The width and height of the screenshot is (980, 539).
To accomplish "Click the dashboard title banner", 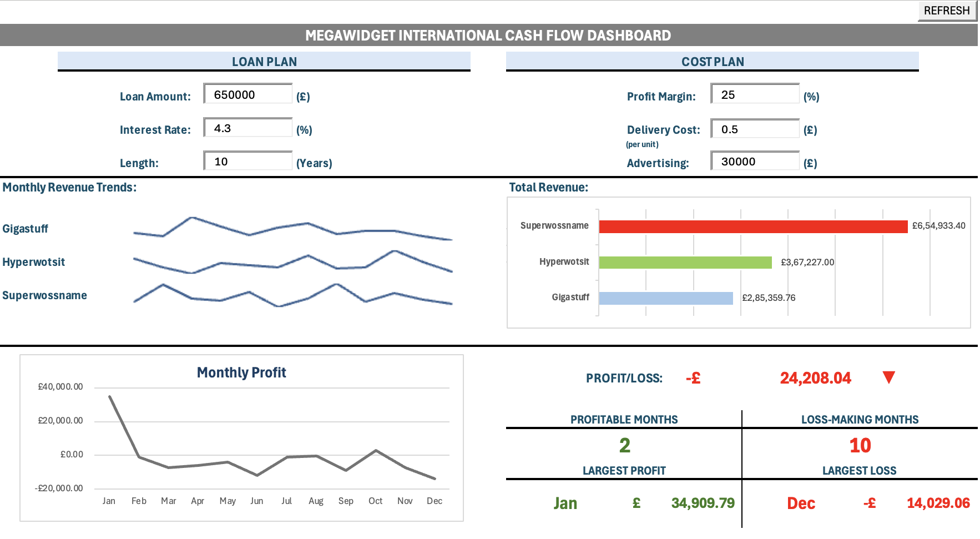I will point(488,35).
